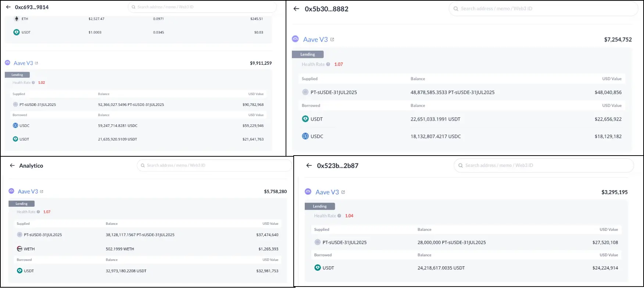644x288 pixels.
Task: Go back from the 0x5b30...8882 page
Action: pos(296,9)
